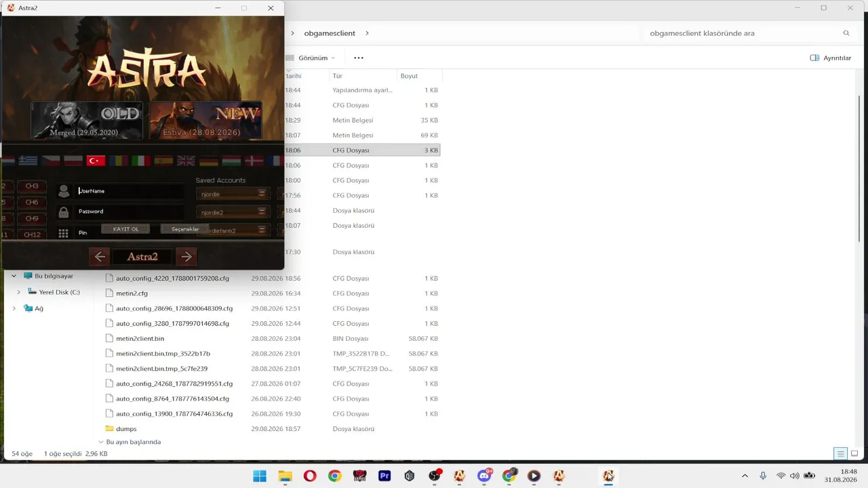
Task: Select the Danish flag language
Action: (254, 161)
